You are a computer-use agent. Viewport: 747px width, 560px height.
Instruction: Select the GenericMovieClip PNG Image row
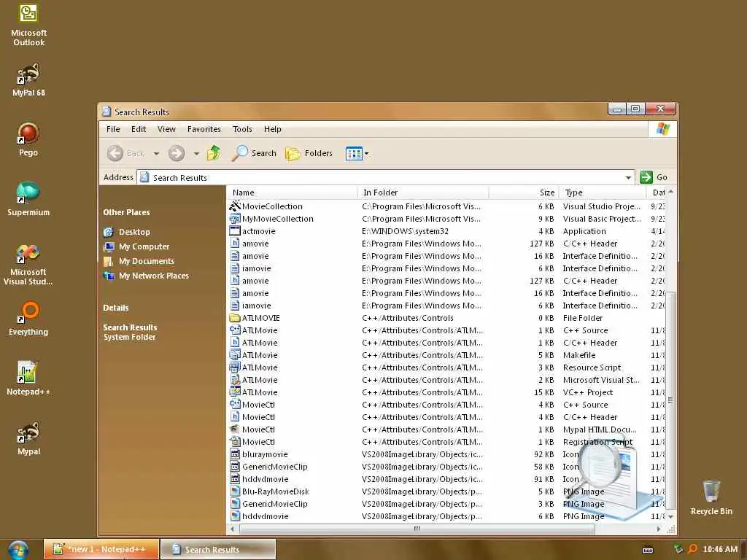point(447,503)
